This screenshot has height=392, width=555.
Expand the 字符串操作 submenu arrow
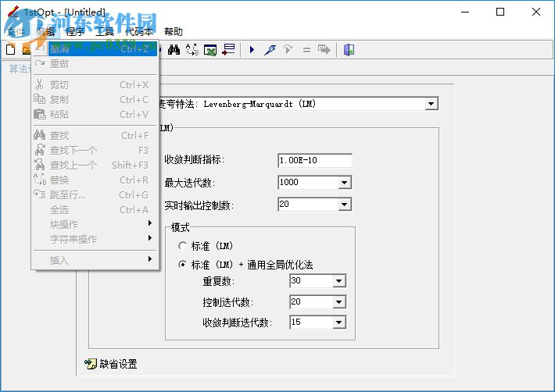pyautogui.click(x=150, y=238)
